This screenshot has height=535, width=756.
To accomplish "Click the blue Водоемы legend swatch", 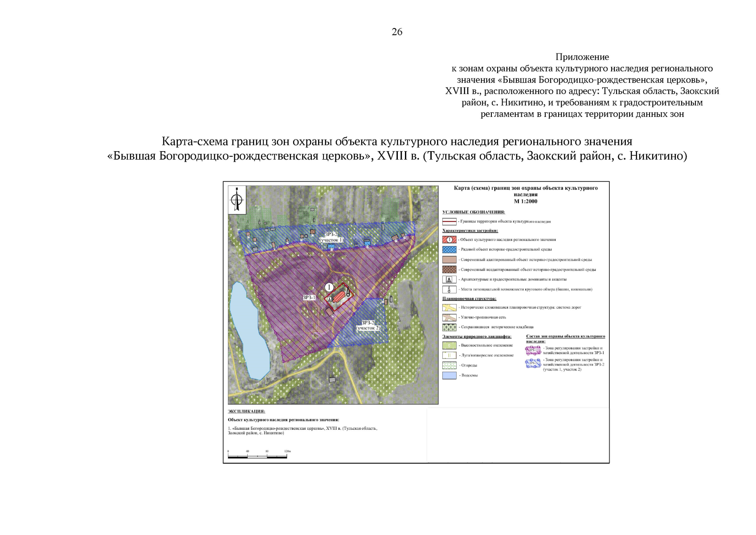I will point(449,375).
